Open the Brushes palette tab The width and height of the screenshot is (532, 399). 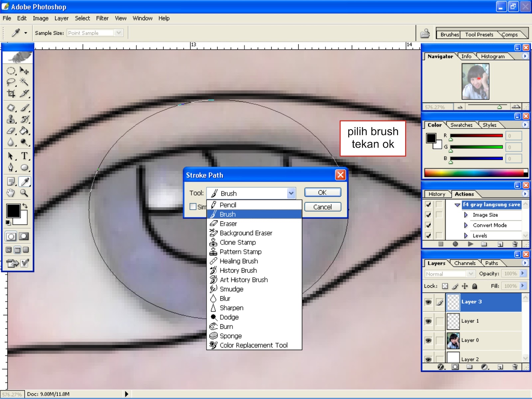point(450,35)
